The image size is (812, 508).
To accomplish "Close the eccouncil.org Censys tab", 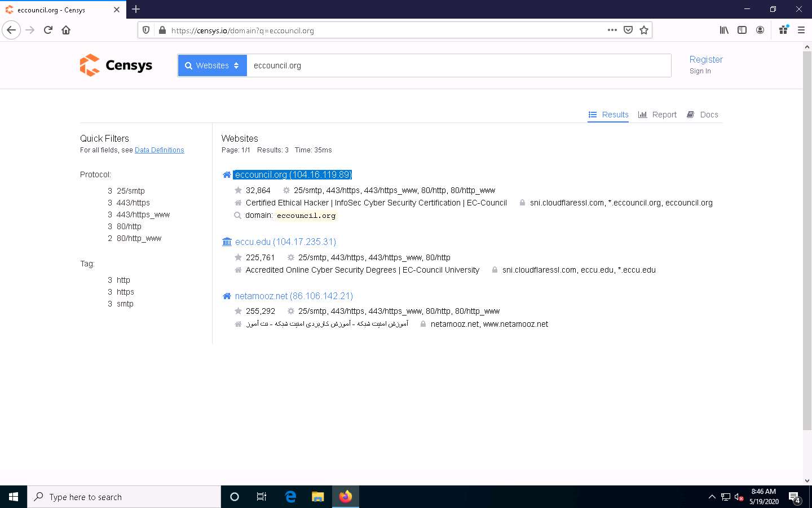I will (x=117, y=10).
